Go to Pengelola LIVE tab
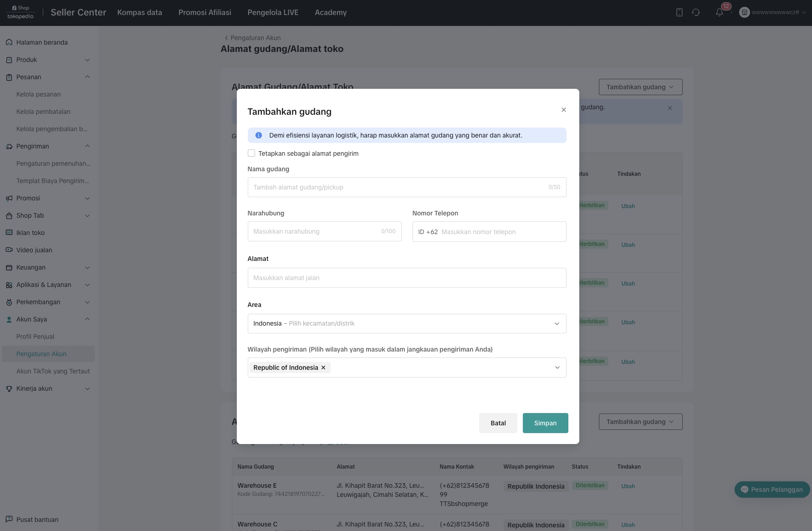This screenshot has height=531, width=812. click(273, 13)
